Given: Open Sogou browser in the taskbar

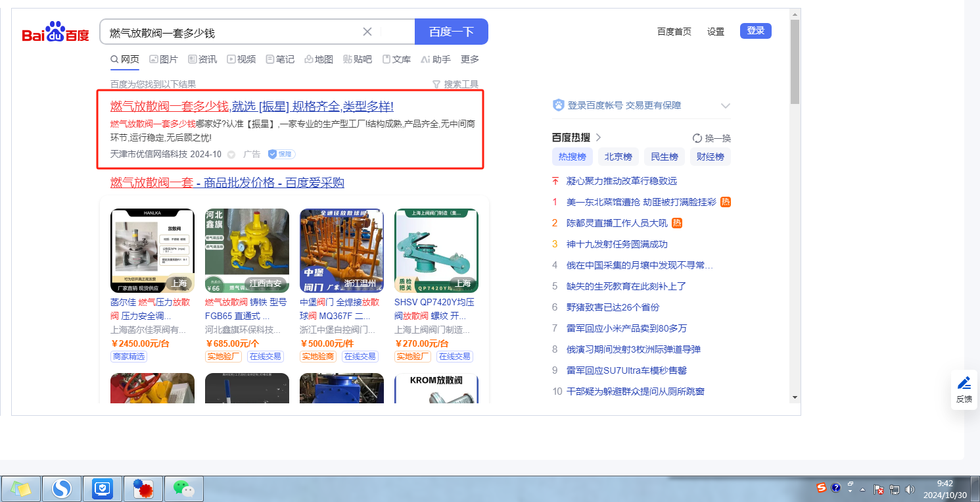Looking at the screenshot, I should pos(62,488).
